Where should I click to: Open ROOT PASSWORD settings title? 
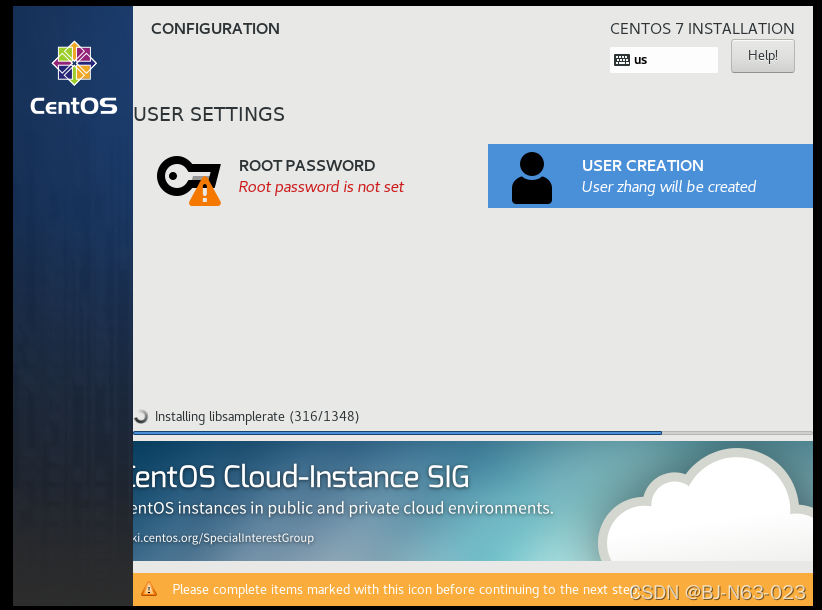point(307,166)
